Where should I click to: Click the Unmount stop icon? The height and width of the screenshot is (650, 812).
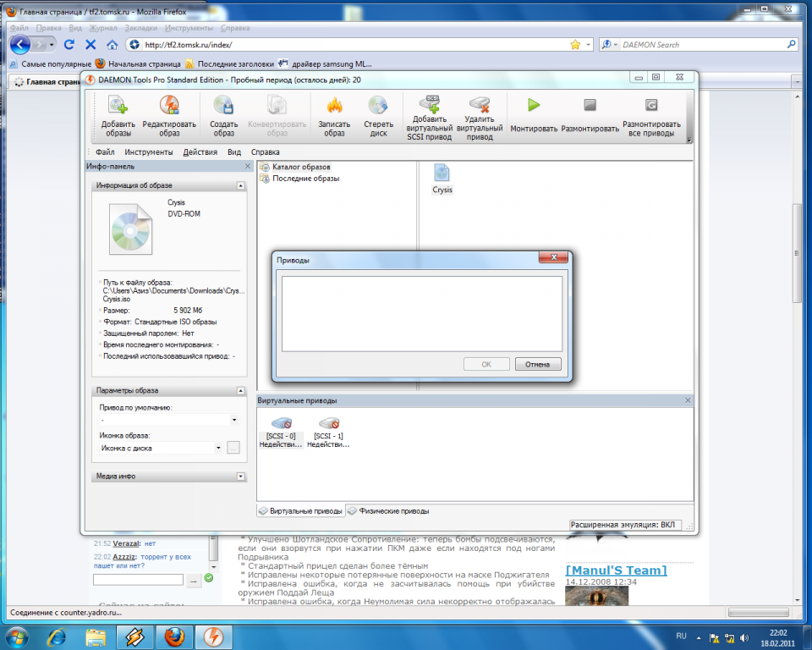(590, 105)
